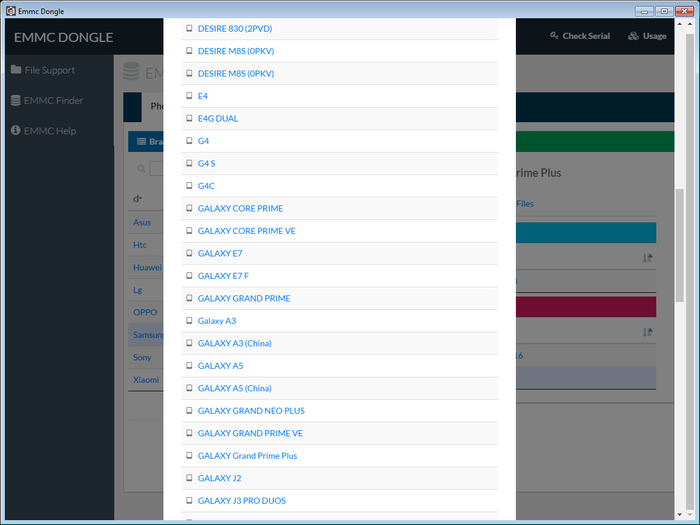Image resolution: width=700 pixels, height=525 pixels.
Task: Click the sort icon below the magenta bar
Action: pyautogui.click(x=647, y=332)
